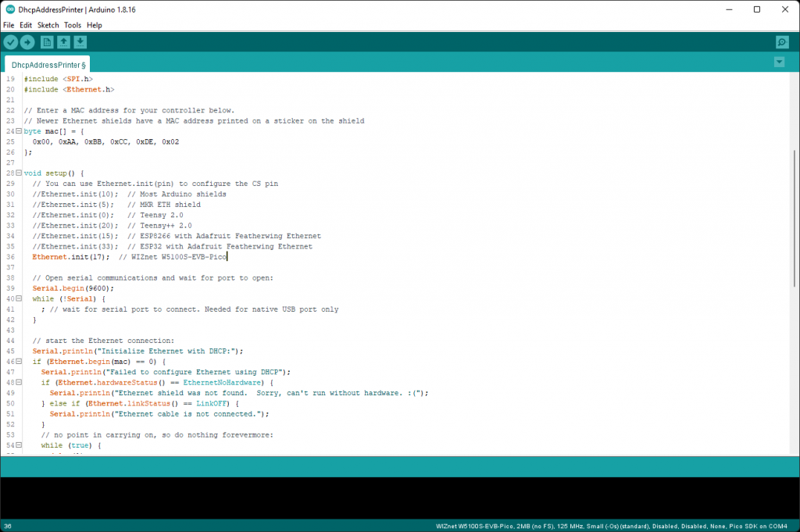Open the Help menu

tap(95, 25)
